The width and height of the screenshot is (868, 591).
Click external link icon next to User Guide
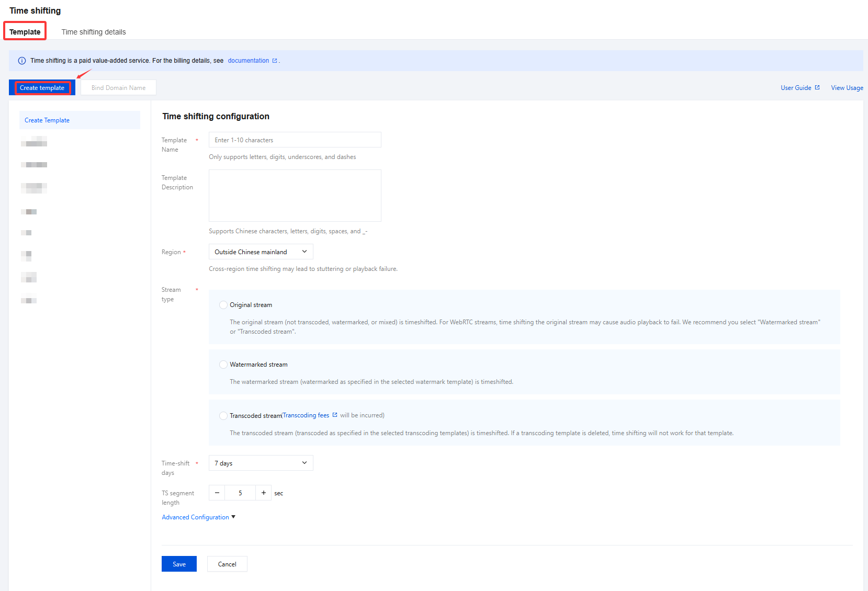pyautogui.click(x=817, y=88)
